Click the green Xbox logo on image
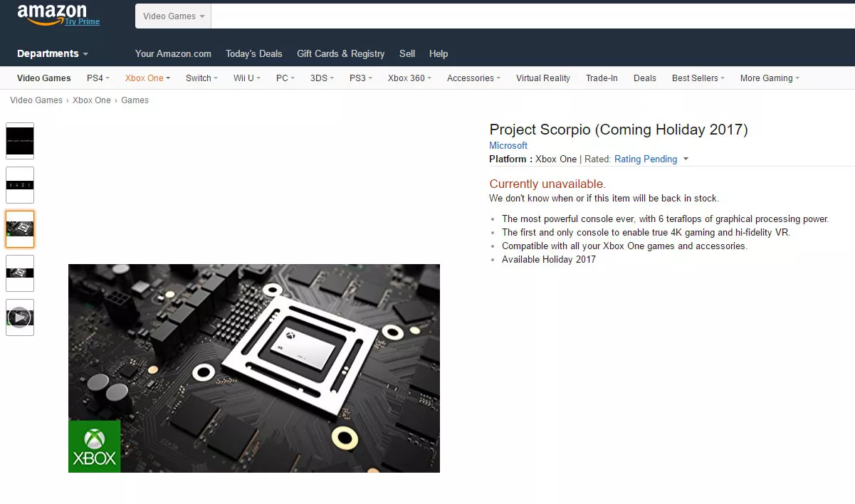This screenshot has height=504, width=855. pyautogui.click(x=95, y=446)
